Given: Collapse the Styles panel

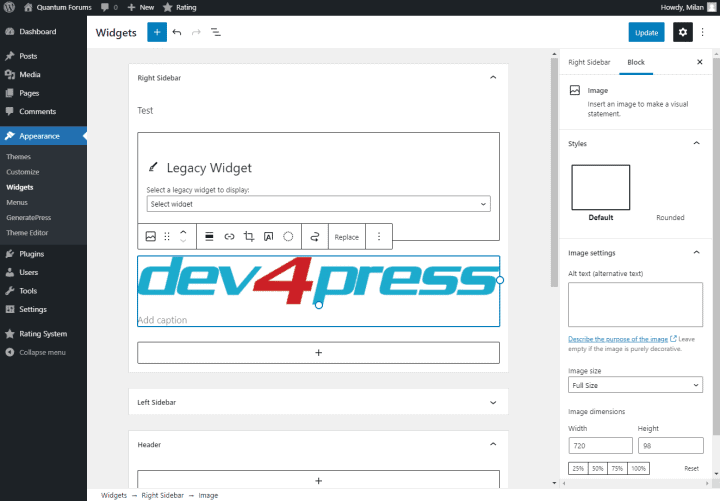Looking at the screenshot, I should point(696,144).
